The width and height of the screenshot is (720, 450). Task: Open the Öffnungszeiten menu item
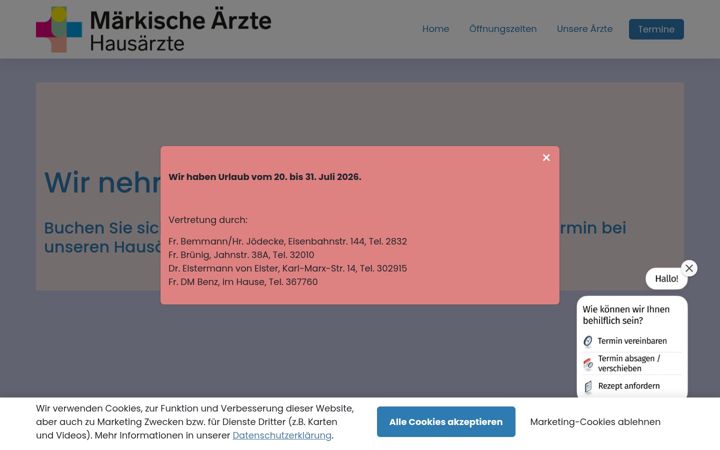coord(503,29)
